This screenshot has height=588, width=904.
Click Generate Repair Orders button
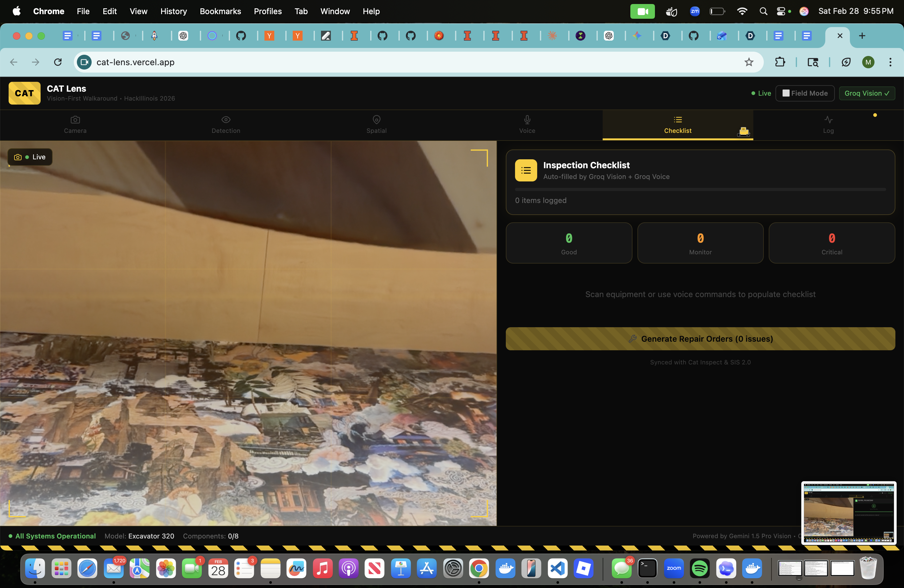[700, 339]
